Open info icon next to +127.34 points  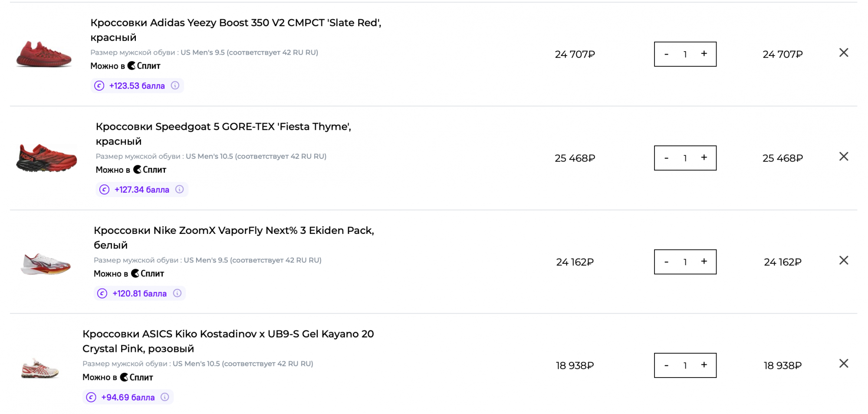[179, 189]
